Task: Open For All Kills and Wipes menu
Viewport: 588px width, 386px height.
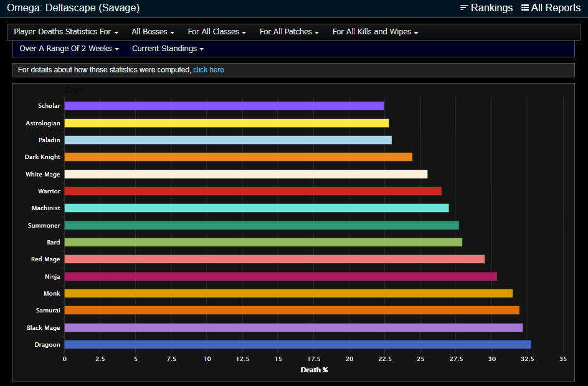Action: (375, 32)
